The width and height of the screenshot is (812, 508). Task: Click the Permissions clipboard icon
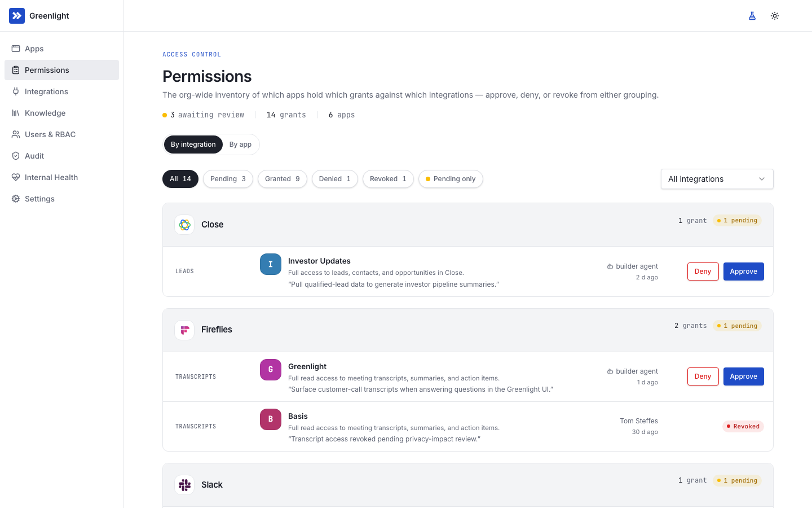(x=16, y=70)
